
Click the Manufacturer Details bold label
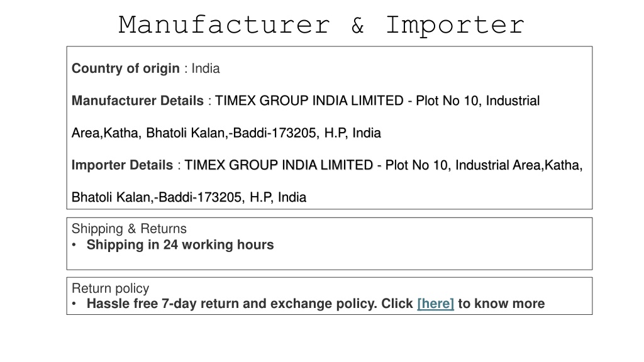(138, 101)
